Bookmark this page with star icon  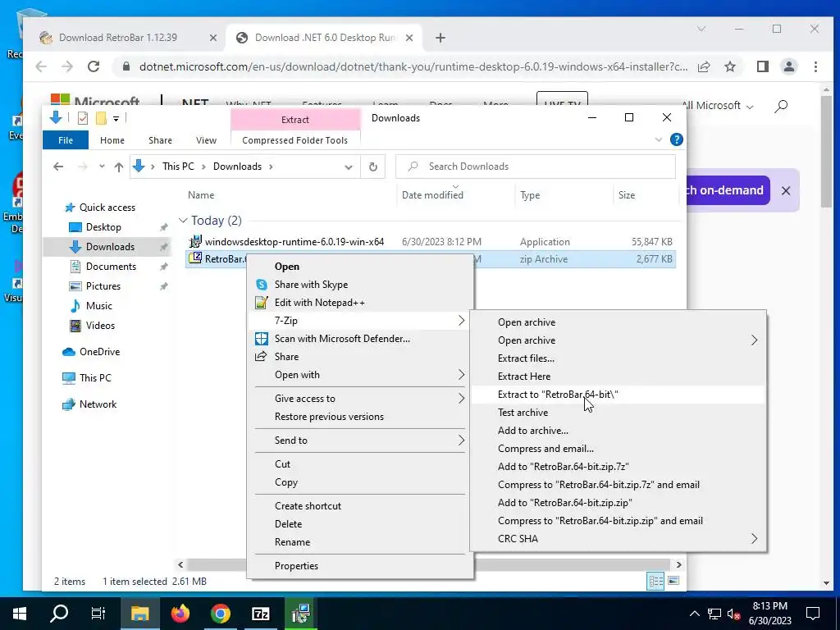coord(729,66)
